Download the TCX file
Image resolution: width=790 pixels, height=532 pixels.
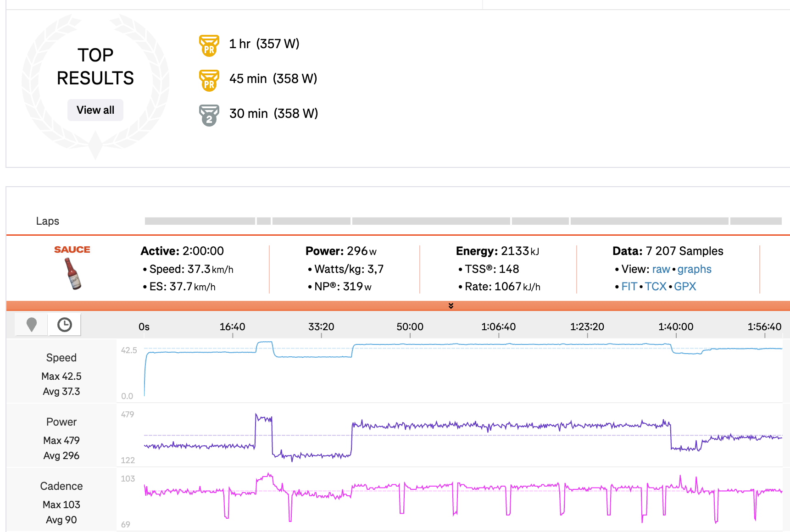click(656, 287)
